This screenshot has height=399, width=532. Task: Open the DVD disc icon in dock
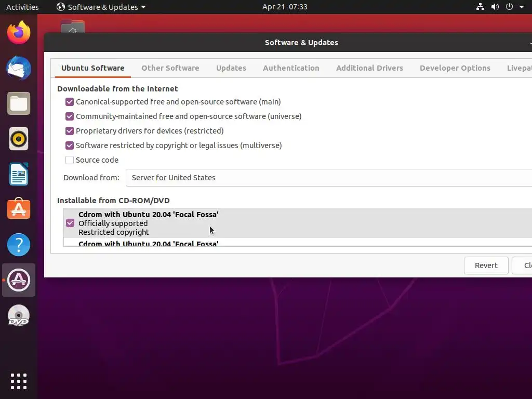19,315
